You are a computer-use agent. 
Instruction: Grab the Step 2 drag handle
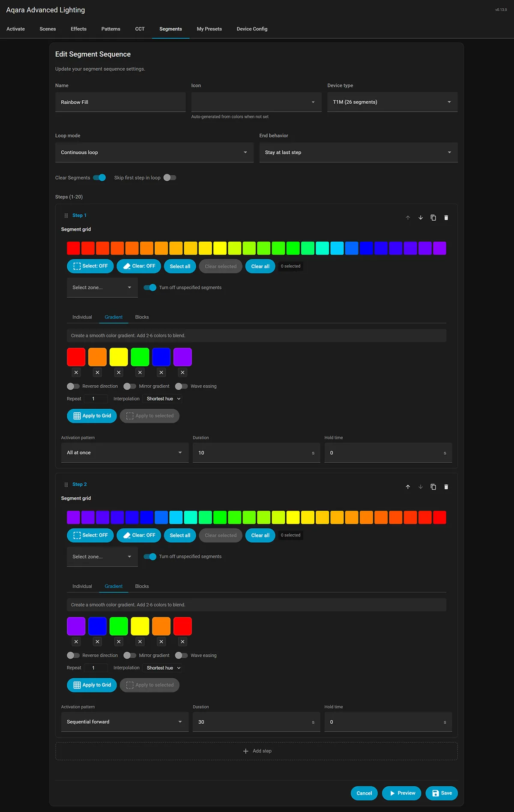tap(66, 485)
